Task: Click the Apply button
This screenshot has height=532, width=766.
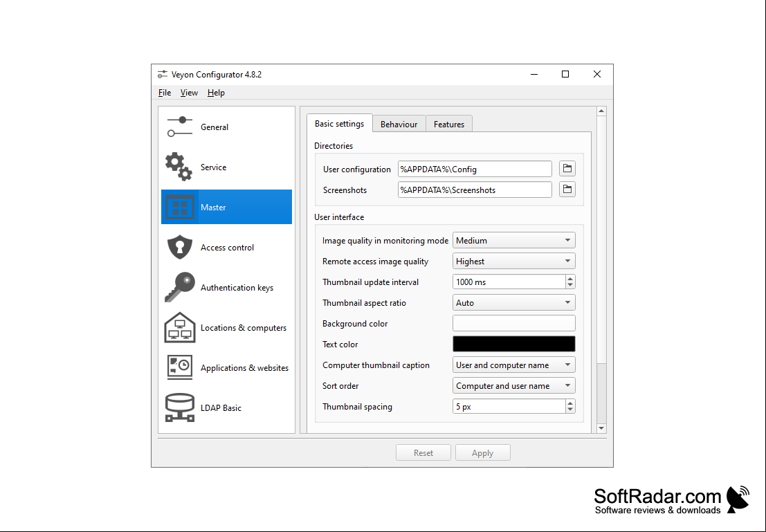Action: 483,453
